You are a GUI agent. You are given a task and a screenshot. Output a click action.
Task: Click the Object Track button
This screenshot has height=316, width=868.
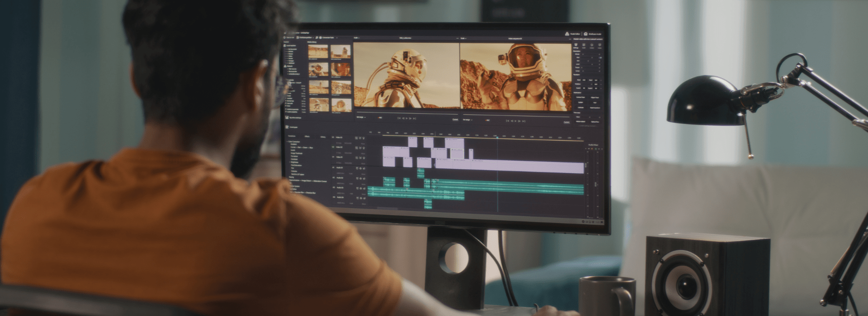595,98
